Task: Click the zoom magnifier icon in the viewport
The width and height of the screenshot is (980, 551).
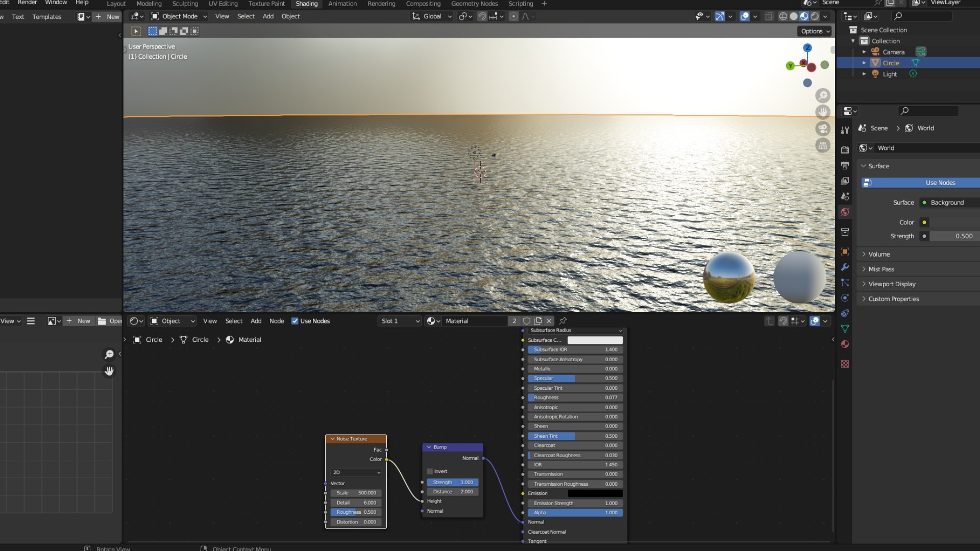Action: [x=822, y=96]
